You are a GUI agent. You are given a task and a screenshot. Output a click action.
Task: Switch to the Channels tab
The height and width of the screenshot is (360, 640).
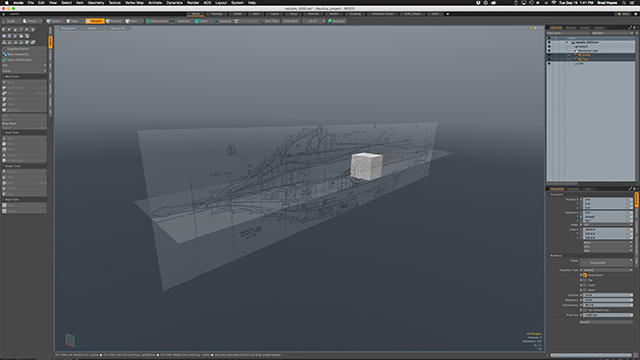pos(573,189)
